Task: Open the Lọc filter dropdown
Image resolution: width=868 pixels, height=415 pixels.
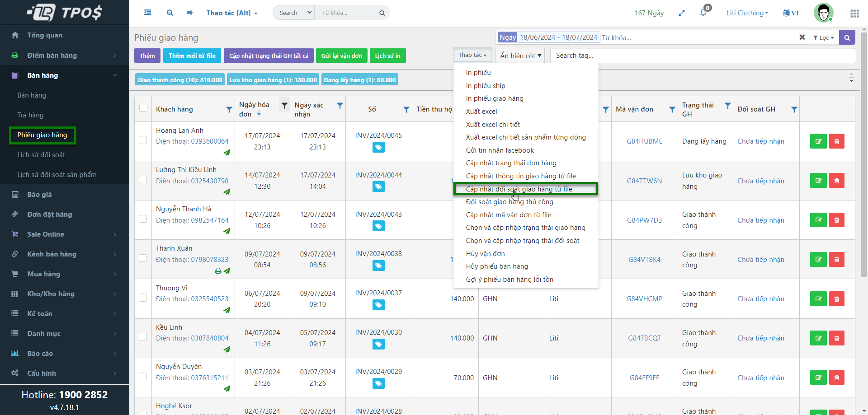Action: coord(823,37)
